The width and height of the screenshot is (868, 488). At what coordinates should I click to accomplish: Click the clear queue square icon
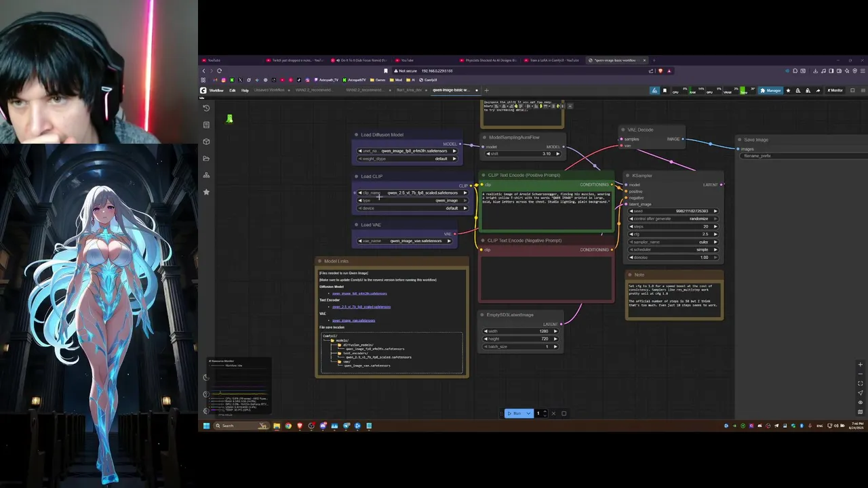(564, 413)
